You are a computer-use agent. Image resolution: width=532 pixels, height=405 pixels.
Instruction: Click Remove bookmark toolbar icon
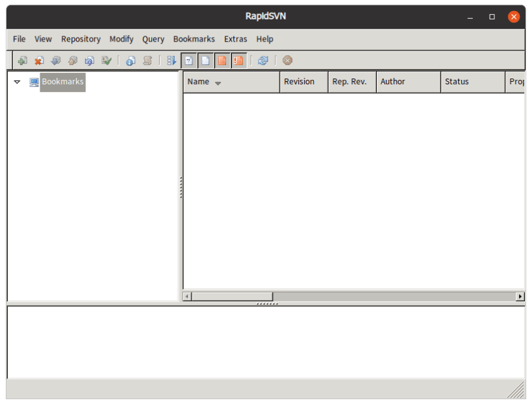39,60
